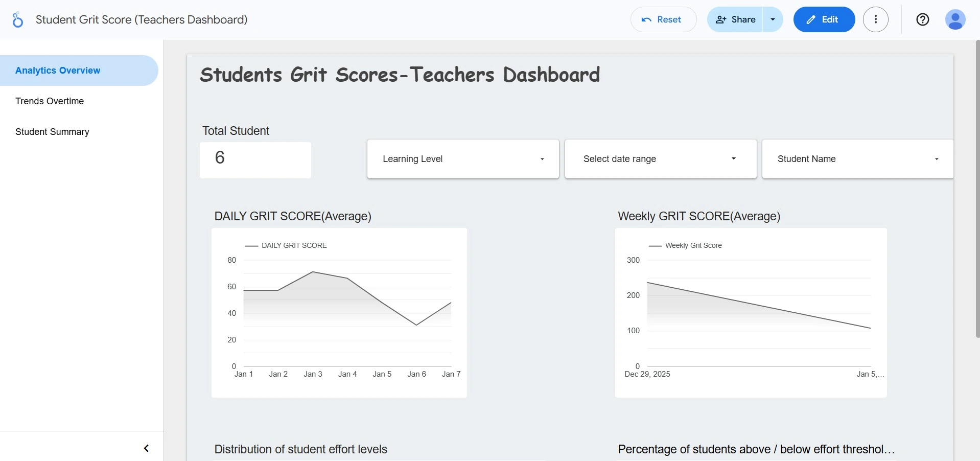Click the pencil icon on Edit
The height and width of the screenshot is (461, 980).
click(x=811, y=20)
